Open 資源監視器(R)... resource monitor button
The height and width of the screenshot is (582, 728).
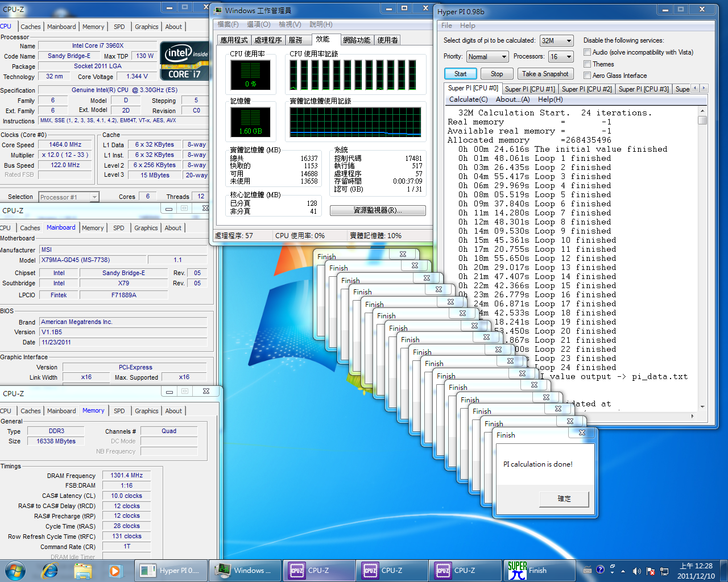point(378,210)
